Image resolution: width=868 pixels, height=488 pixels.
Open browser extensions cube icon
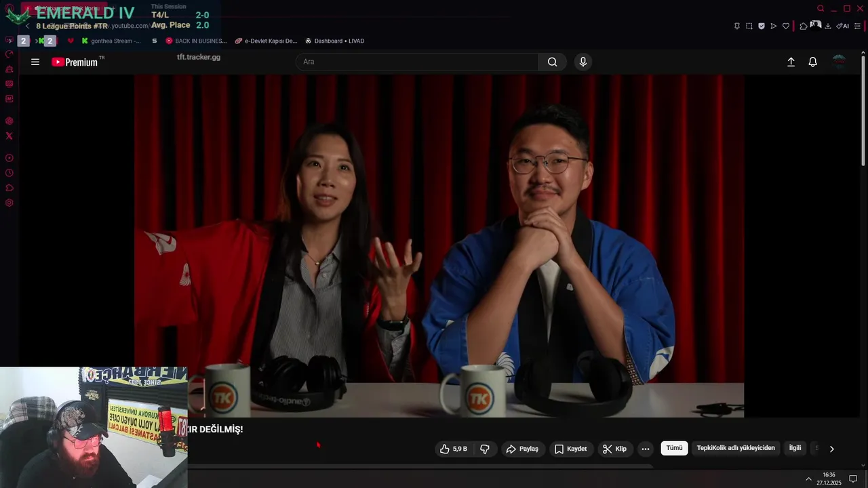click(804, 26)
